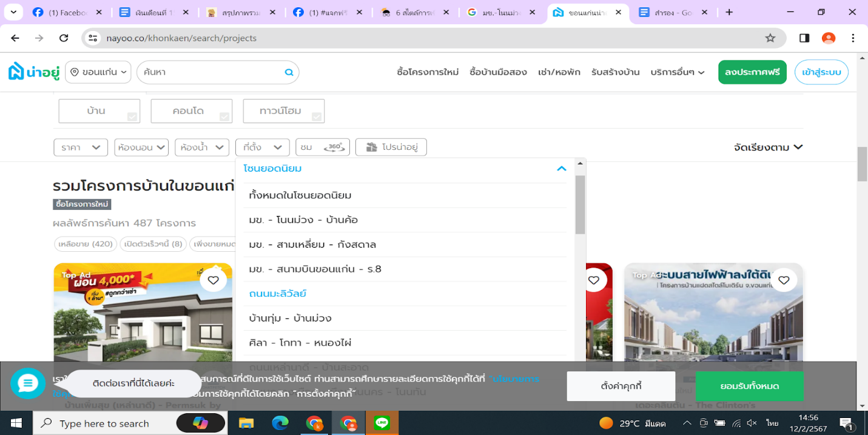Reload the page
The width and height of the screenshot is (868, 435).
click(x=64, y=38)
